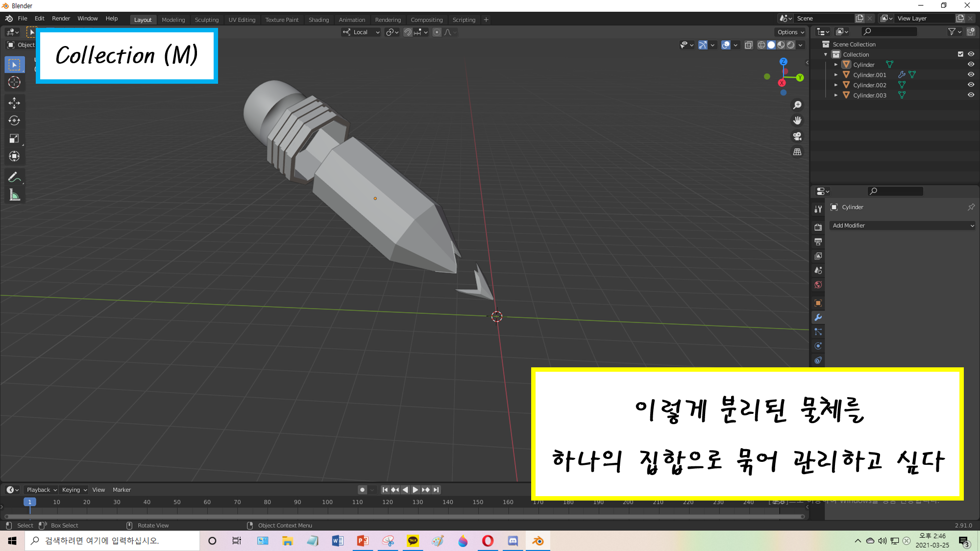Expand the Cylinder.002 tree item

[836, 85]
